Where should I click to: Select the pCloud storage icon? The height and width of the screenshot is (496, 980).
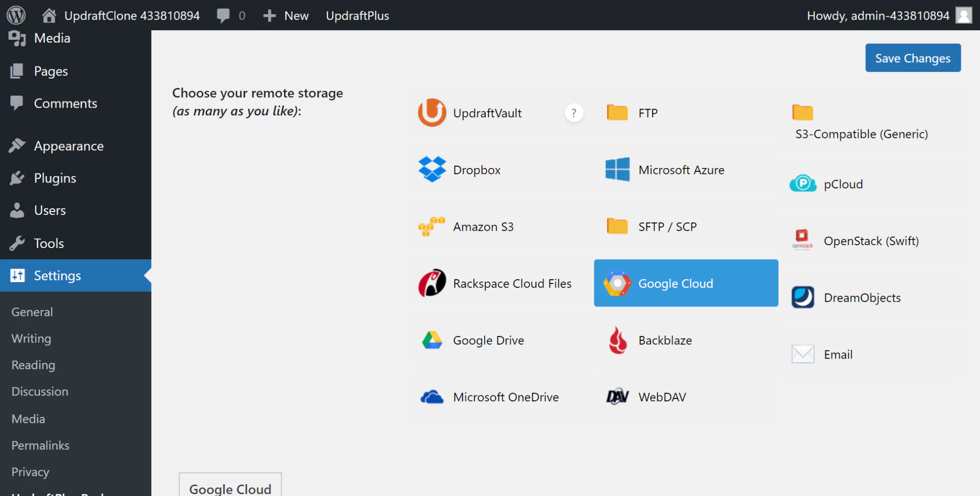click(802, 184)
